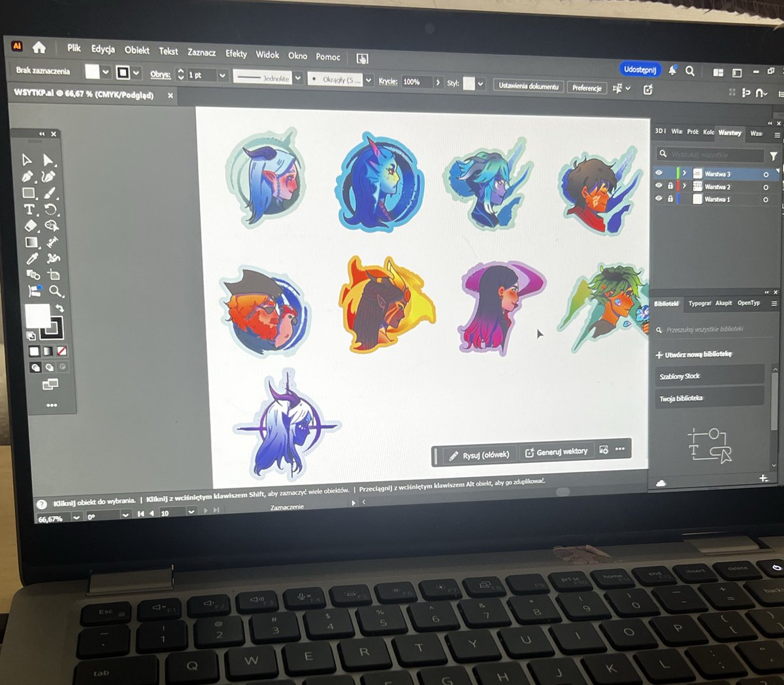784x685 pixels.
Task: Select the Artboard tool
Action: pyautogui.click(x=54, y=273)
